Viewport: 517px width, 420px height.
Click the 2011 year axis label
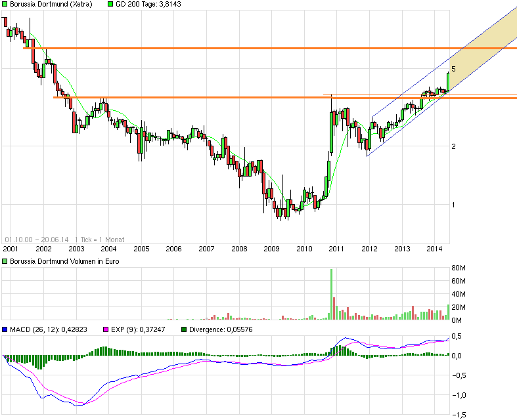coord(336,249)
